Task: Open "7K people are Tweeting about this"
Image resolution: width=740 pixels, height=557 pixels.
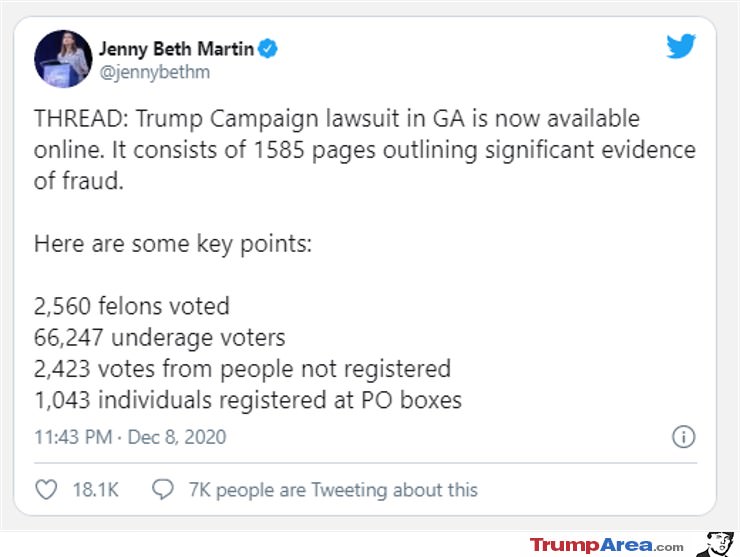Action: click(333, 490)
